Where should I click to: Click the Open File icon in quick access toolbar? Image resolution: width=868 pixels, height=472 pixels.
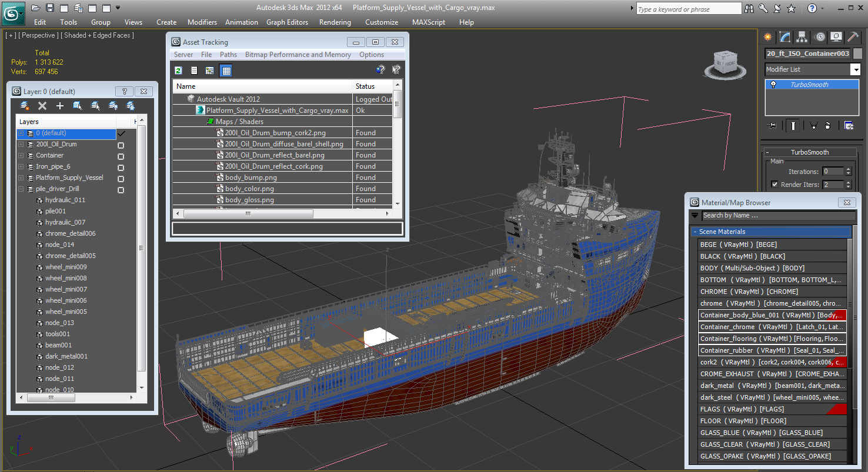point(36,8)
